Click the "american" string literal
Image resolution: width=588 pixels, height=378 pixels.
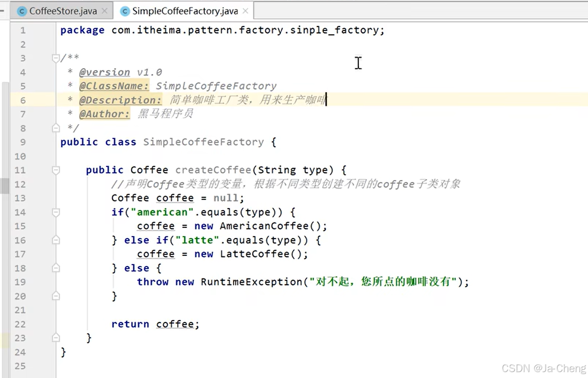tap(162, 212)
